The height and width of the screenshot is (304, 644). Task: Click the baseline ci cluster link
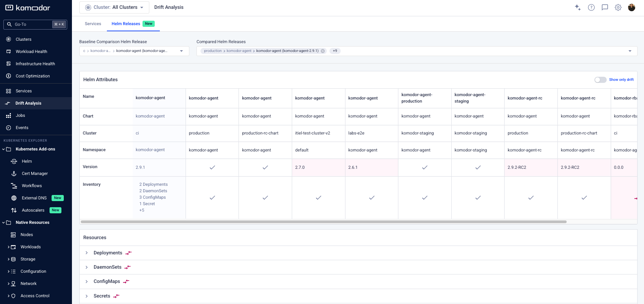pyautogui.click(x=137, y=133)
